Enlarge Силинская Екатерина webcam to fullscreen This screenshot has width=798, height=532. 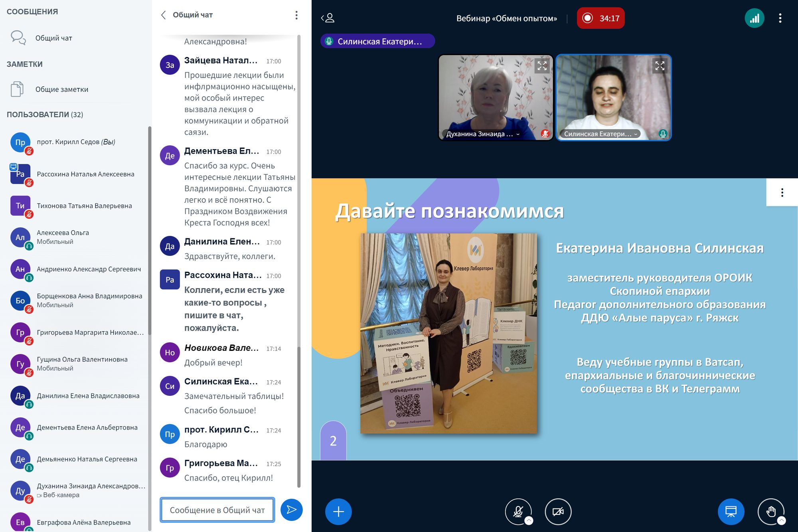click(660, 66)
